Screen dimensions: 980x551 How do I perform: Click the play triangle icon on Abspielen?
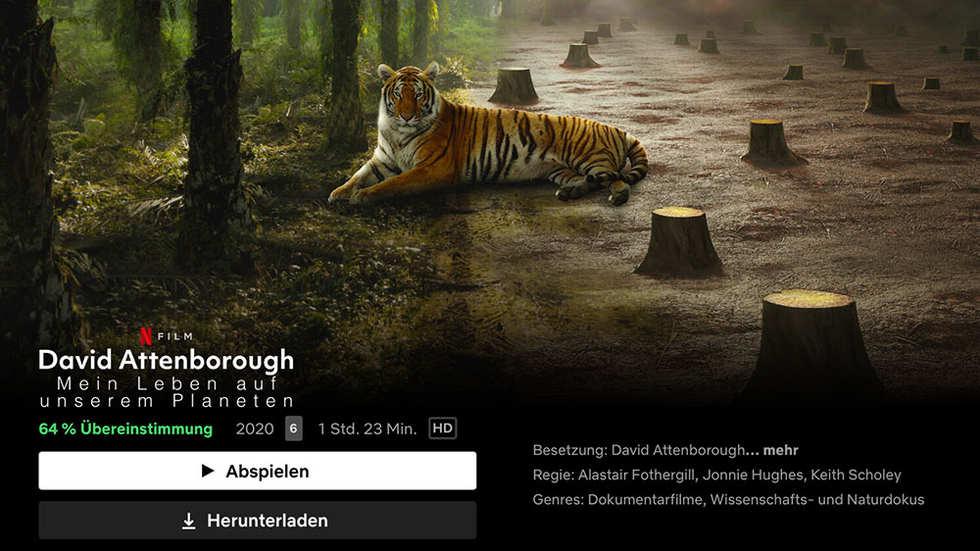208,471
